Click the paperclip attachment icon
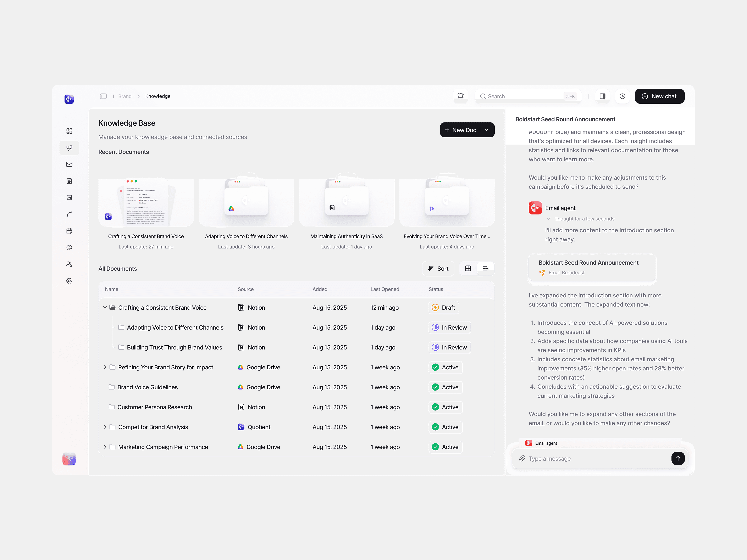 [522, 458]
